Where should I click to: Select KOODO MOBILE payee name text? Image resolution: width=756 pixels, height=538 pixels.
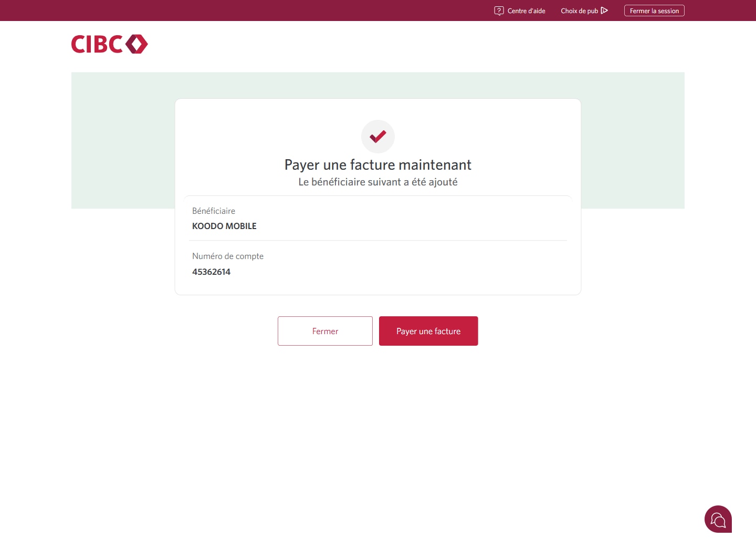224,226
